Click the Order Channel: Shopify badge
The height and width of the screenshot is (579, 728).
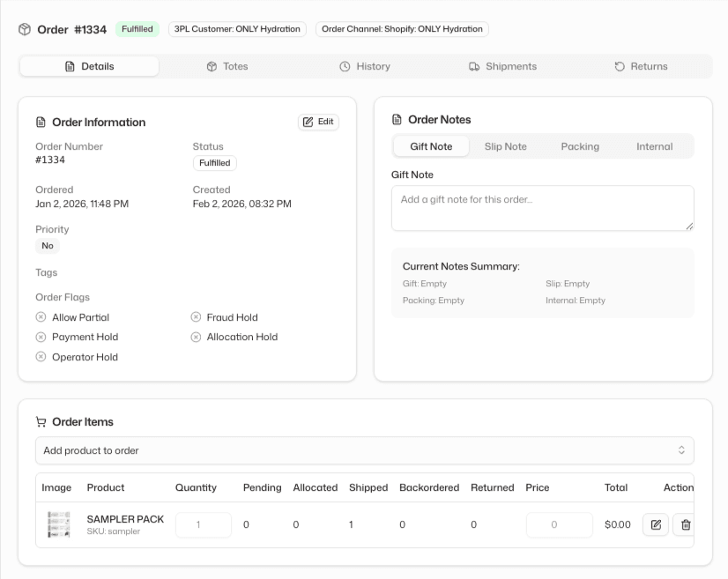pos(402,29)
